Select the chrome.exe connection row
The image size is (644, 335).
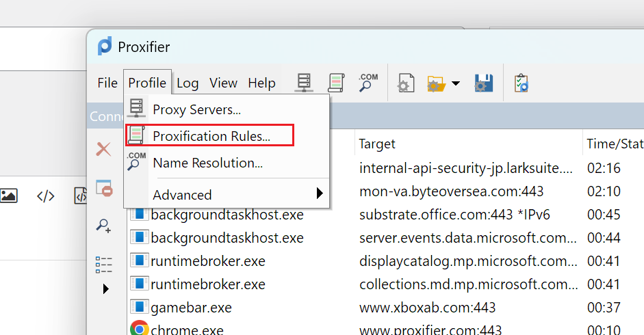pos(386,329)
